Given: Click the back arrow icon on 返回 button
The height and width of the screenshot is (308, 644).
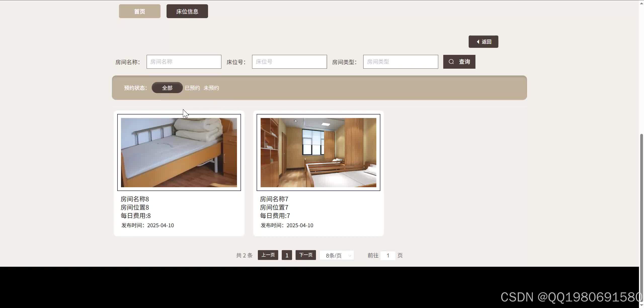Looking at the screenshot, I should point(478,42).
